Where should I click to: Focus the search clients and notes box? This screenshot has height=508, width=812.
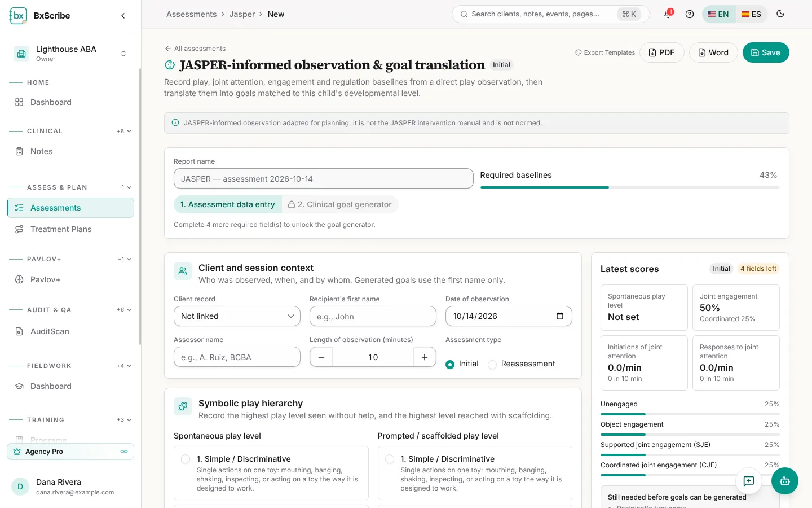pos(551,14)
